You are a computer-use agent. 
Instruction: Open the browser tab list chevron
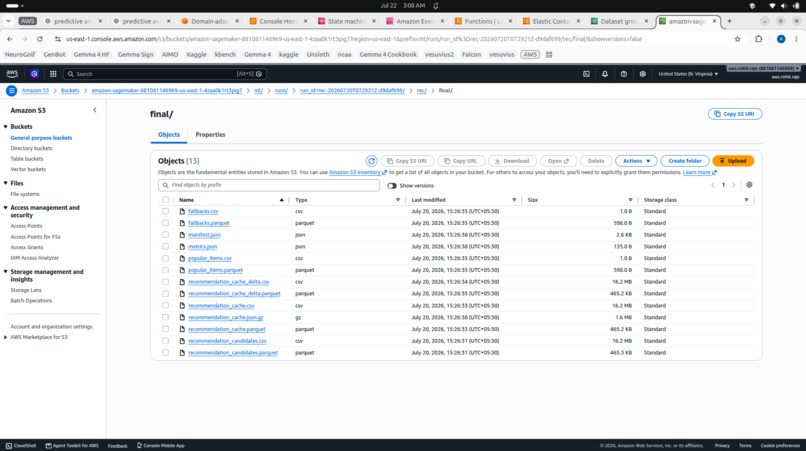tap(8, 21)
